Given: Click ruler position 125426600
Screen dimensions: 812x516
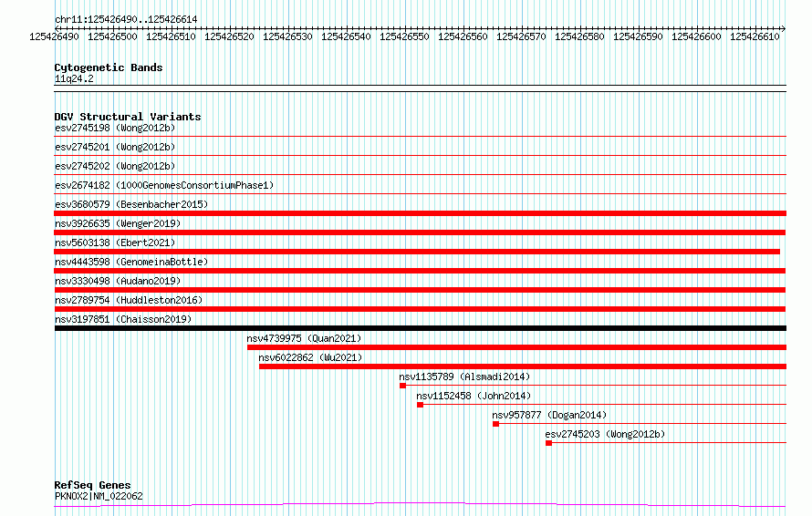Looking at the screenshot, I should tap(696, 36).
